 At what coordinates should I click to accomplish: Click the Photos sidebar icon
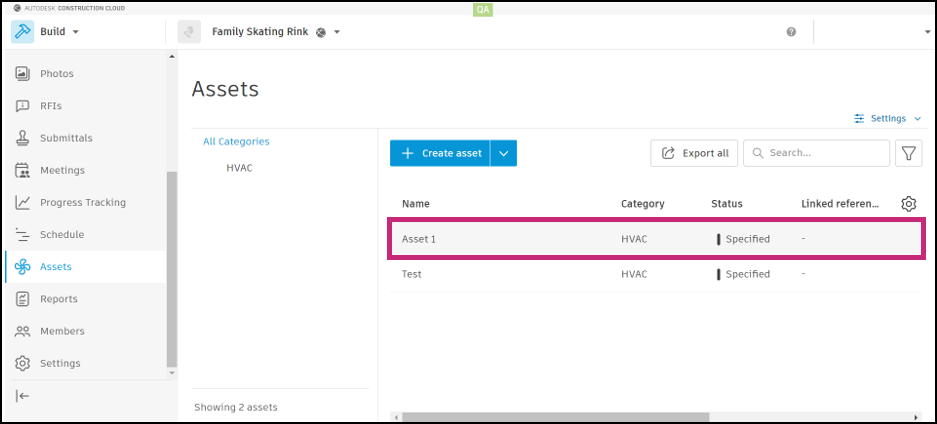[x=23, y=74]
